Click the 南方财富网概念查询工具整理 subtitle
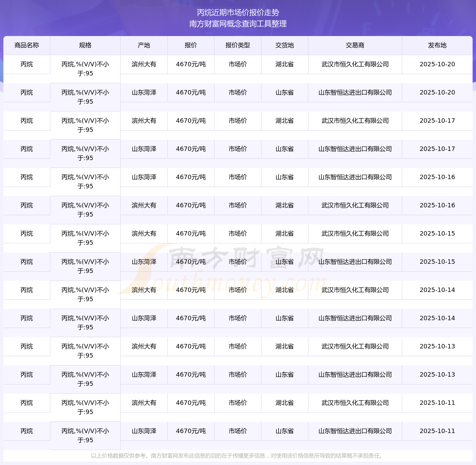 click(238, 24)
